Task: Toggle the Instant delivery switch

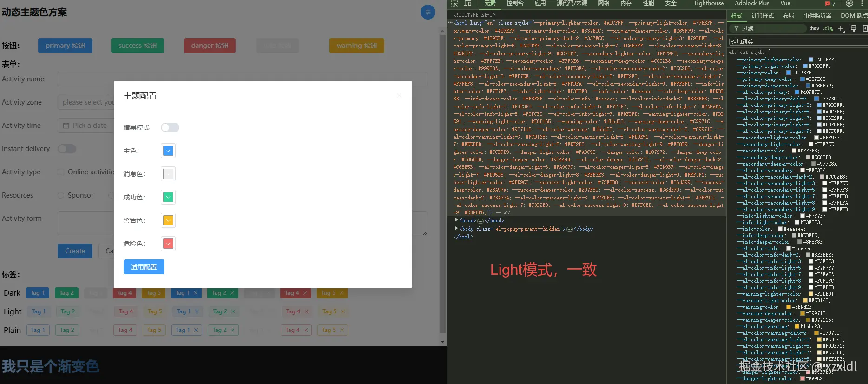Action: pos(67,149)
